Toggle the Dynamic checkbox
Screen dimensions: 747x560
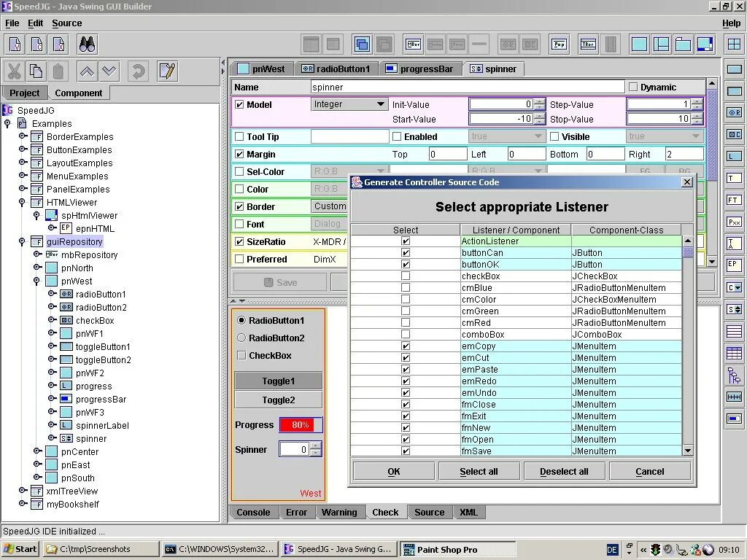click(633, 87)
